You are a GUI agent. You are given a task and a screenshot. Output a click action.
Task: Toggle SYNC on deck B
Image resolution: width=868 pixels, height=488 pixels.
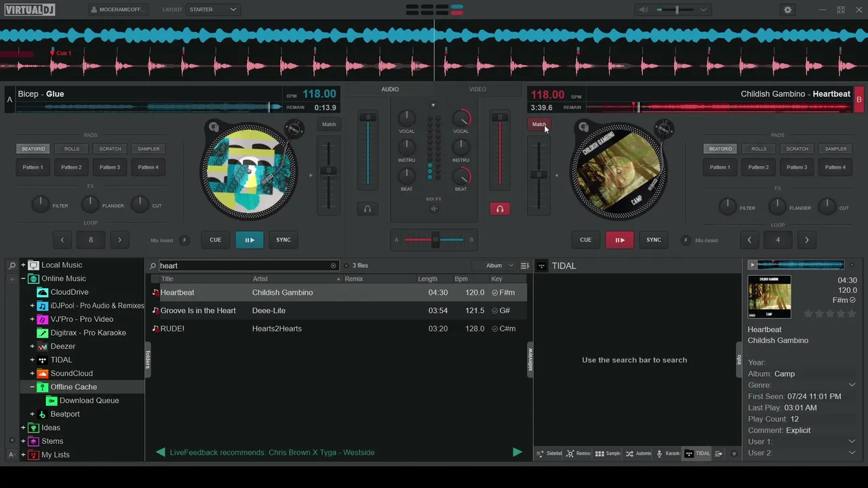pos(654,240)
